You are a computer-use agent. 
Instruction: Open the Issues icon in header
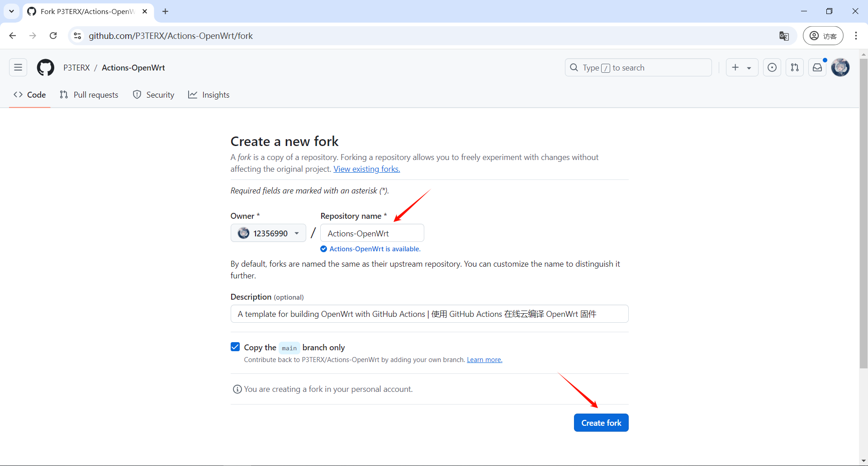coord(772,68)
